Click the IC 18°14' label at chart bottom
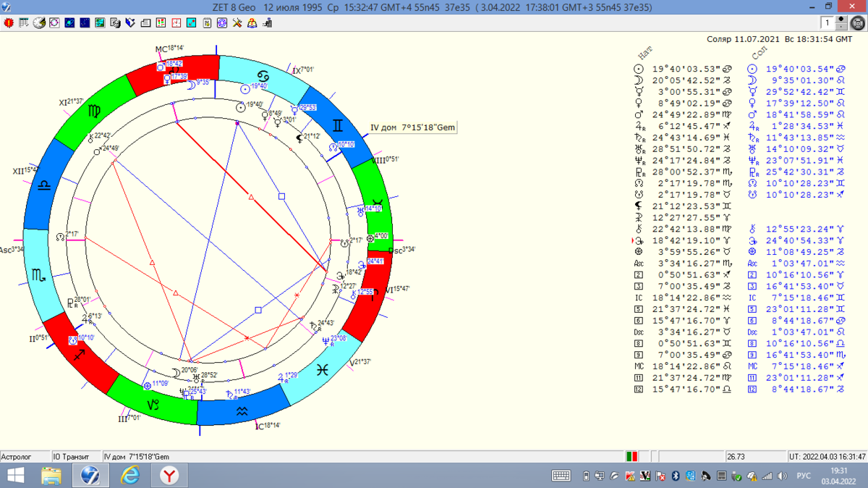Image resolution: width=868 pixels, height=488 pixels. [x=268, y=426]
